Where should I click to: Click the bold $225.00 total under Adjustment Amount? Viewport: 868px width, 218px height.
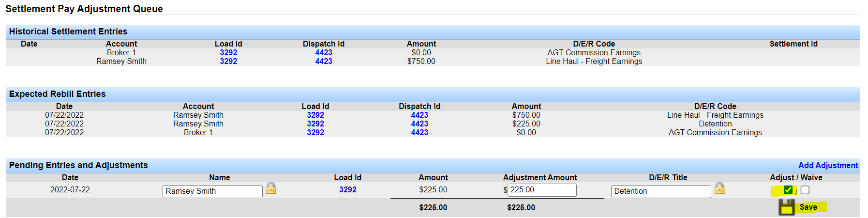[x=521, y=207]
